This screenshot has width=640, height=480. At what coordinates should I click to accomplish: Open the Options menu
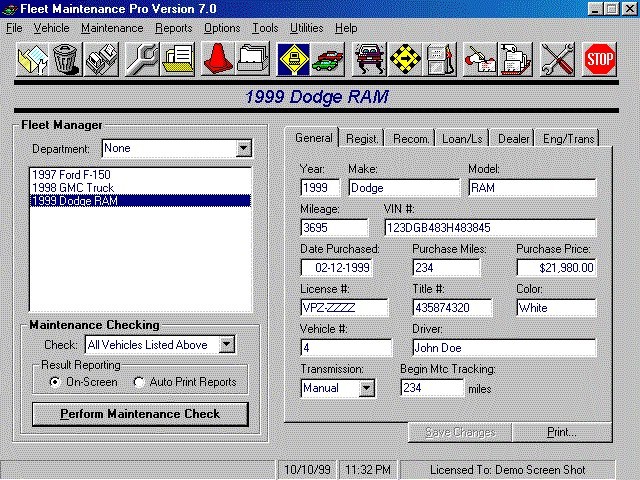[222, 28]
